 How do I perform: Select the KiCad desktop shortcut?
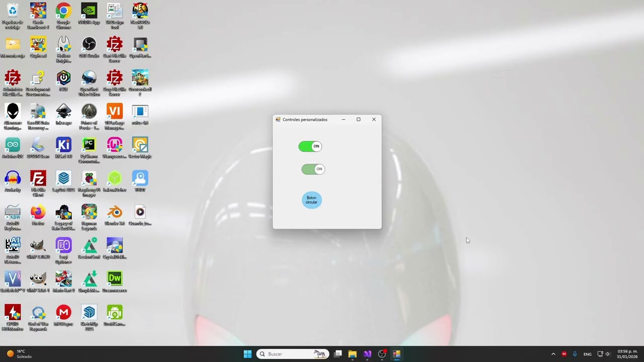tap(63, 148)
